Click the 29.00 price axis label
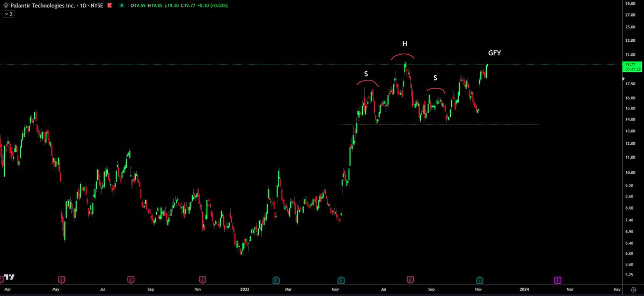Image resolution: width=644 pixels, height=296 pixels. click(x=630, y=4)
